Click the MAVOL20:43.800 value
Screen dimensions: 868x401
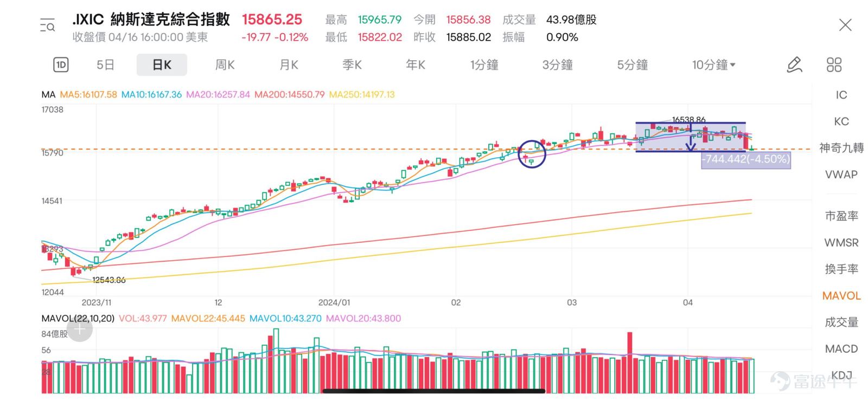(x=363, y=319)
